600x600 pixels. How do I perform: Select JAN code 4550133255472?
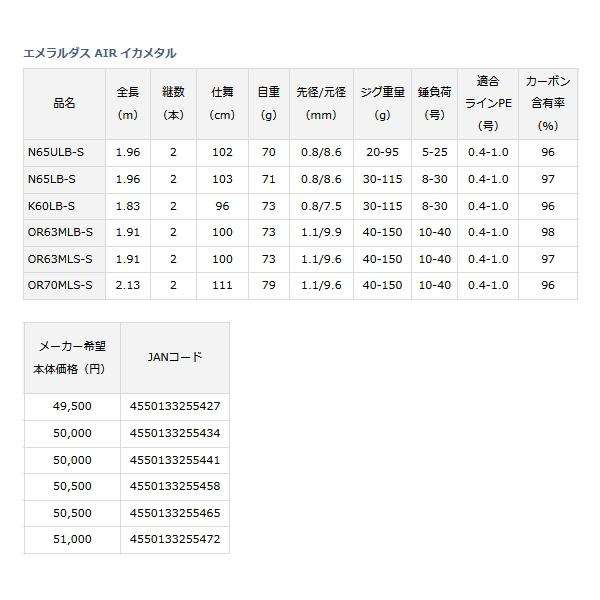pos(175,539)
